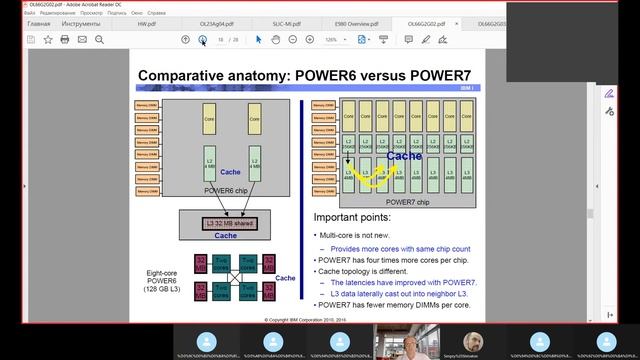The width and height of the screenshot is (640, 360).
Task: Select the OL66G2G02.pdf tab
Action: click(x=427, y=24)
